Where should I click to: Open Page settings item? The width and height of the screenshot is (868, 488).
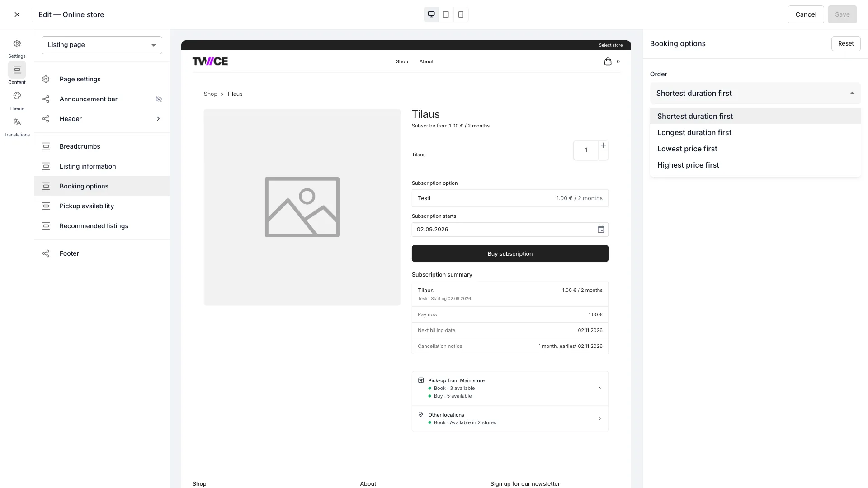pos(102,79)
